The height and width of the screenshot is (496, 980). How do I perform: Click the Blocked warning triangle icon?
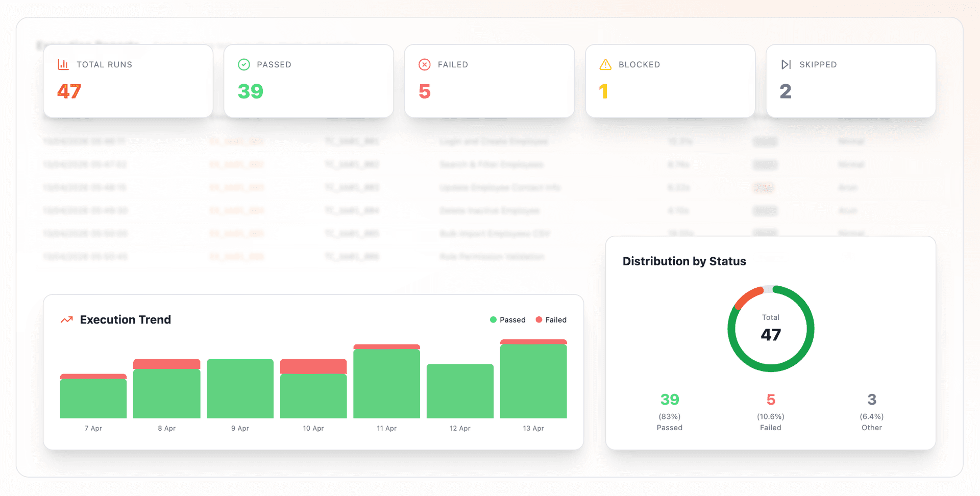[605, 64]
